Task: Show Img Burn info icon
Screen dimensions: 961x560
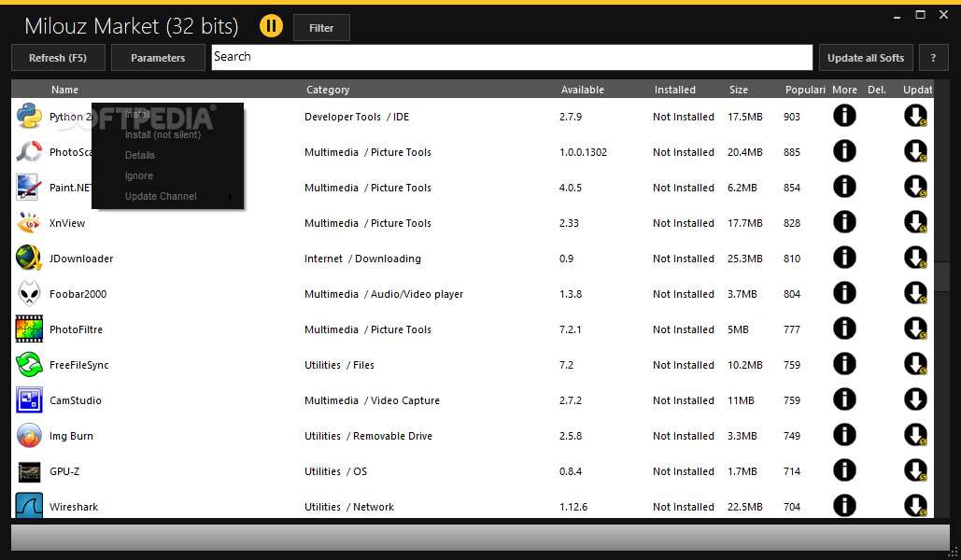Action: [844, 436]
